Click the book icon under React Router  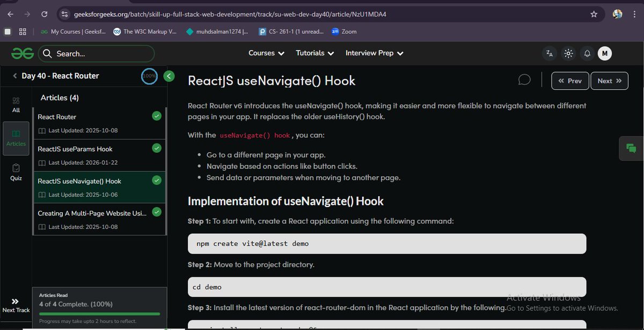pos(42,131)
